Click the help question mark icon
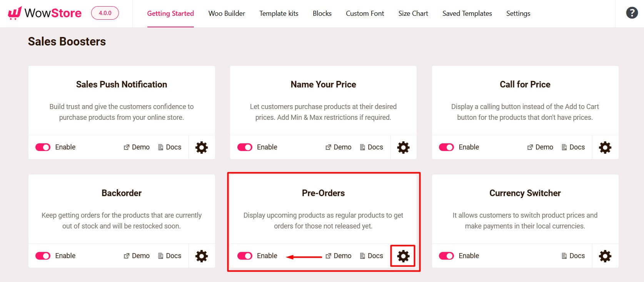The height and width of the screenshot is (282, 644). click(x=631, y=13)
